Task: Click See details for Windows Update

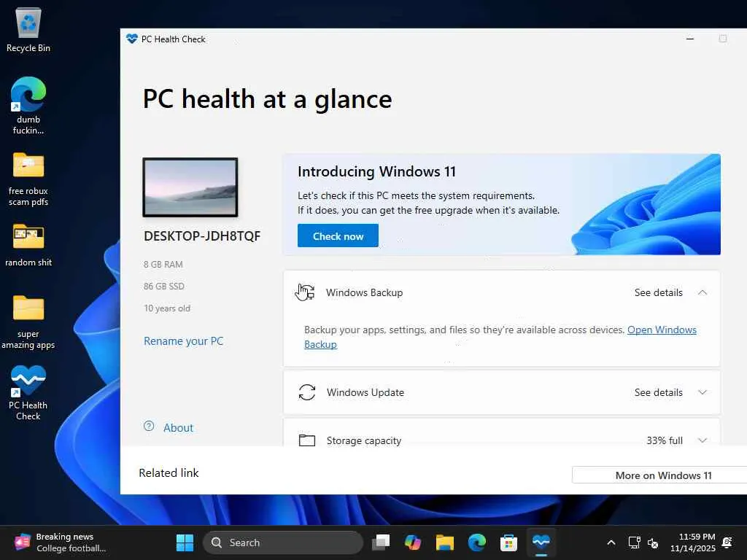Action: click(659, 392)
